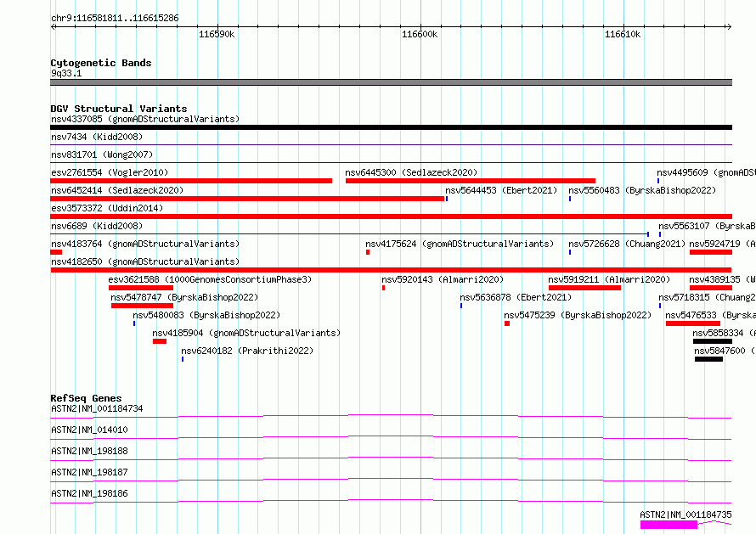Image resolution: width=756 pixels, height=534 pixels.
Task: Select the nsv5718315 variant label
Action: click(707, 297)
